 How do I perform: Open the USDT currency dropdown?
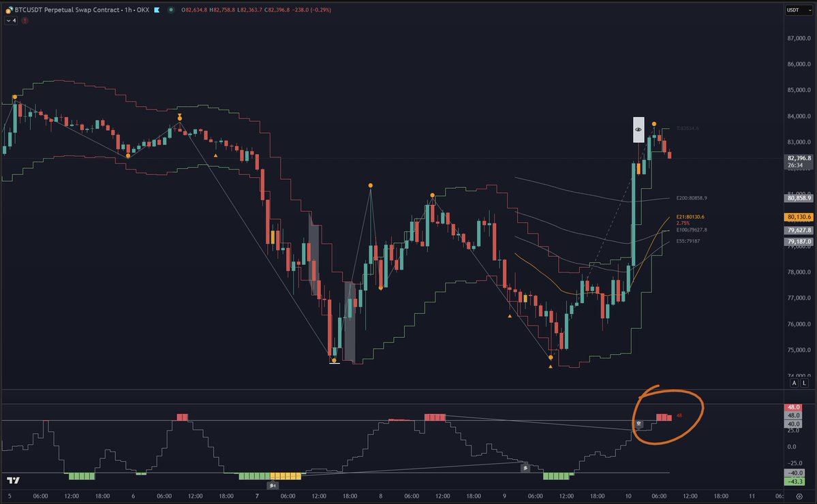799,10
